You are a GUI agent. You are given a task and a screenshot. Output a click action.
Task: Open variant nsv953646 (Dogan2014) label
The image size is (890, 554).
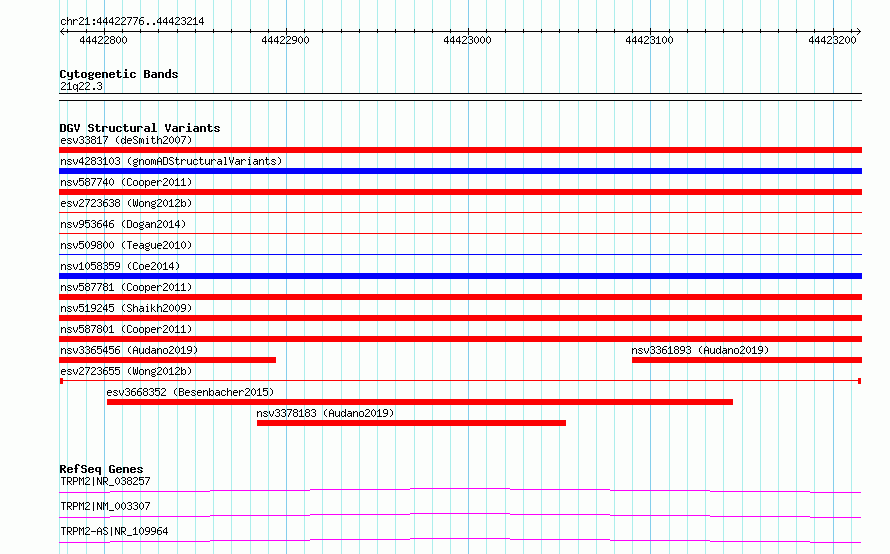point(123,224)
